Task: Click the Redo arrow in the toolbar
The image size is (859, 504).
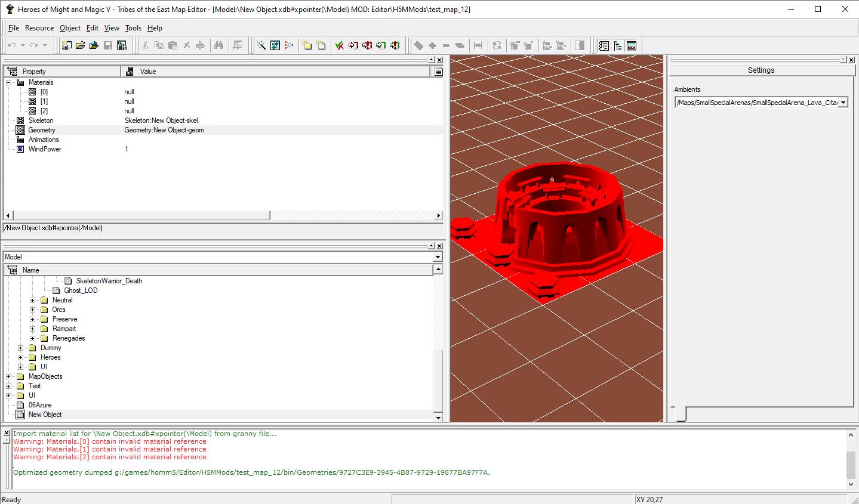Action: (x=34, y=45)
